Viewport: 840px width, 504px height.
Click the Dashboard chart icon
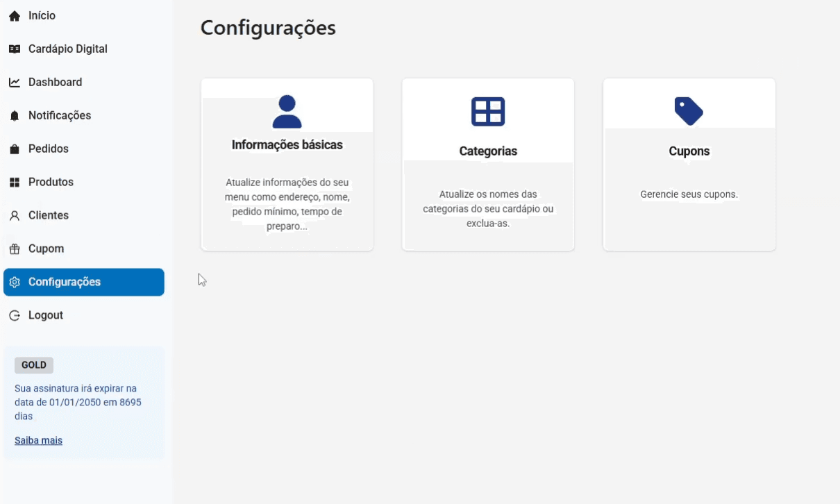point(15,83)
